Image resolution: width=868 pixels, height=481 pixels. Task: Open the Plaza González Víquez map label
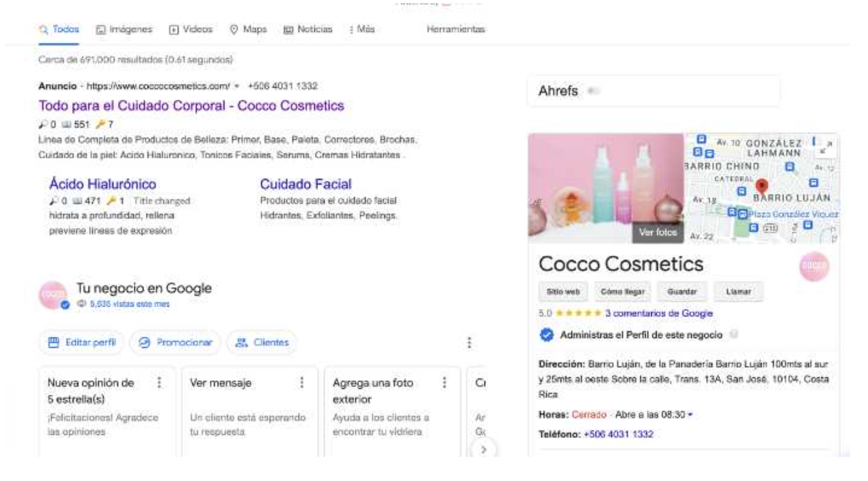click(x=793, y=214)
